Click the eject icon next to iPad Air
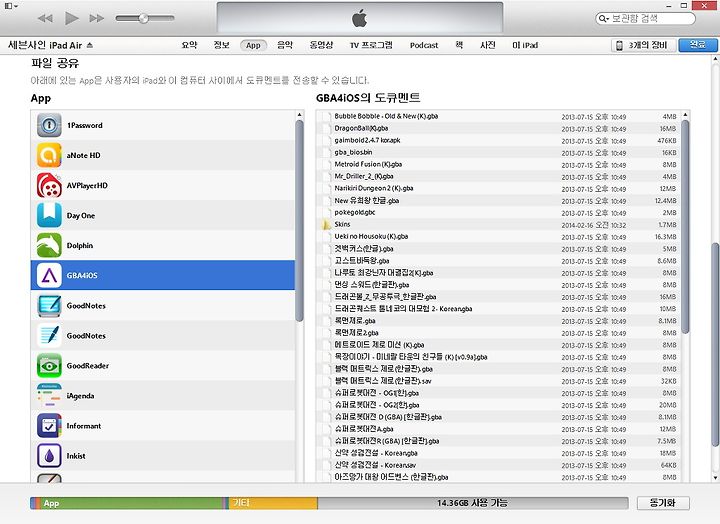Image resolution: width=720 pixels, height=524 pixels. [90, 45]
